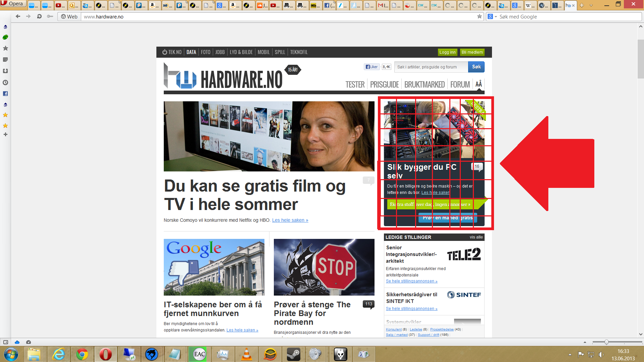This screenshot has height=362, width=644.
Task: Open the Notes panel in sidebar
Action: [5, 60]
